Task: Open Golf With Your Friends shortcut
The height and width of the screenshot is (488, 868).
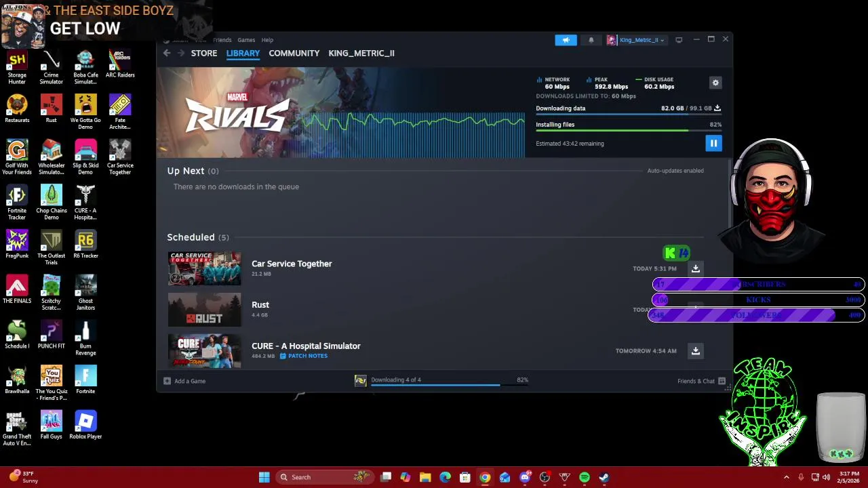Action: [17, 158]
